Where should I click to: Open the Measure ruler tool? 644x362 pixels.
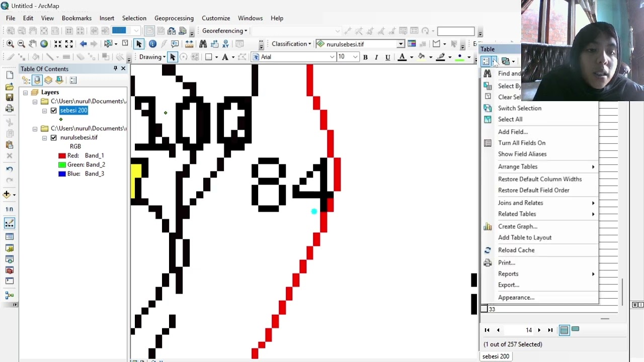coord(189,44)
